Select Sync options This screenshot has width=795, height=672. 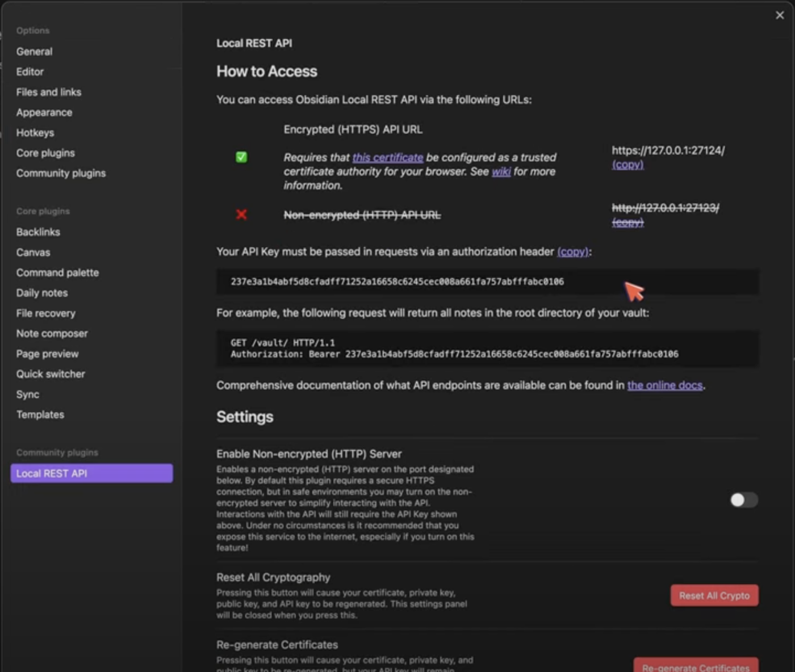tap(27, 394)
